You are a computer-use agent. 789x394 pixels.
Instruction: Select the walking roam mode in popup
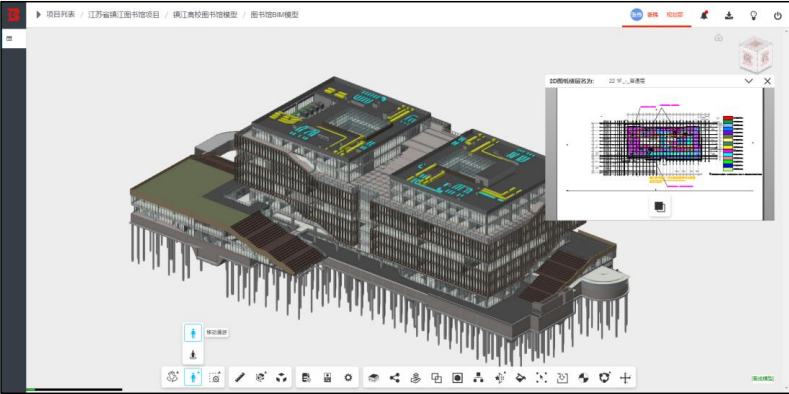pyautogui.click(x=193, y=333)
